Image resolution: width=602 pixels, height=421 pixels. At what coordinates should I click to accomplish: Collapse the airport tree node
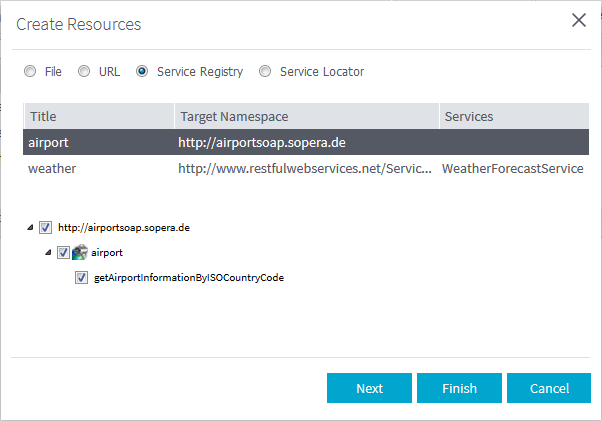pos(47,253)
